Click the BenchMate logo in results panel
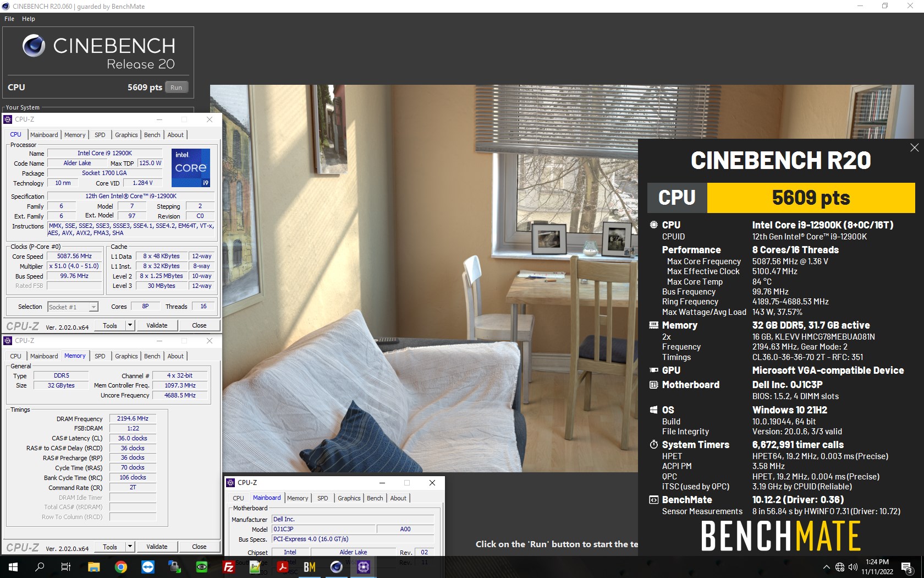924x578 pixels. (x=780, y=536)
